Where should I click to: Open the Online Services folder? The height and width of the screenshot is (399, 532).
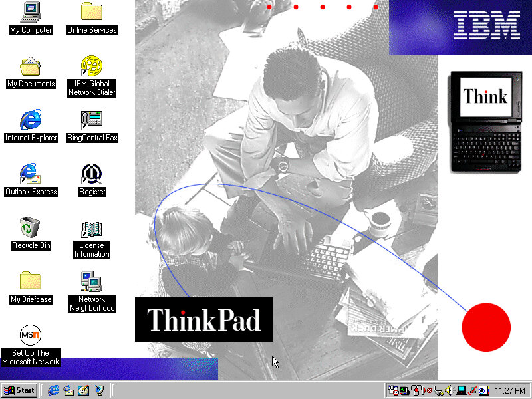click(x=92, y=12)
